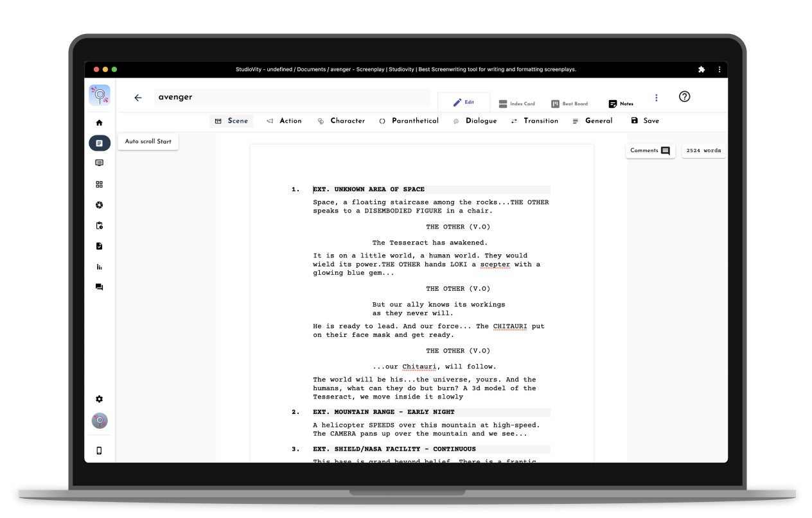The height and width of the screenshot is (518, 812).
Task: Open the Settings gear icon
Action: 100,399
